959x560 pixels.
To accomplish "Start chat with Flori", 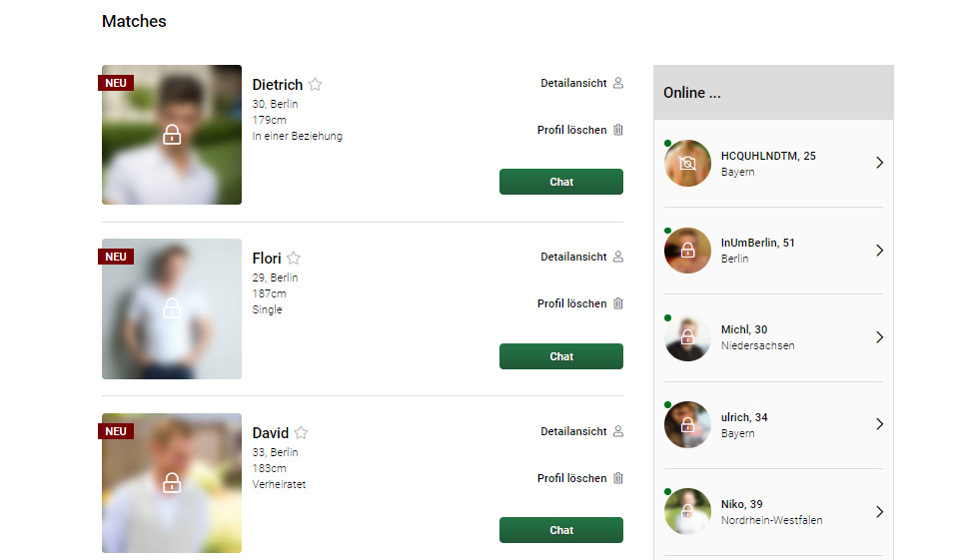I will pyautogui.click(x=560, y=356).
